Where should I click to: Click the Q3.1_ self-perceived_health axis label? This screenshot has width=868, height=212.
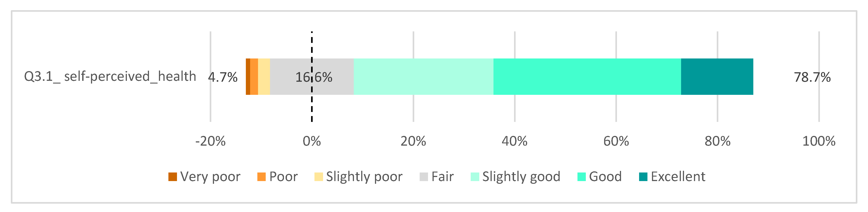click(110, 77)
